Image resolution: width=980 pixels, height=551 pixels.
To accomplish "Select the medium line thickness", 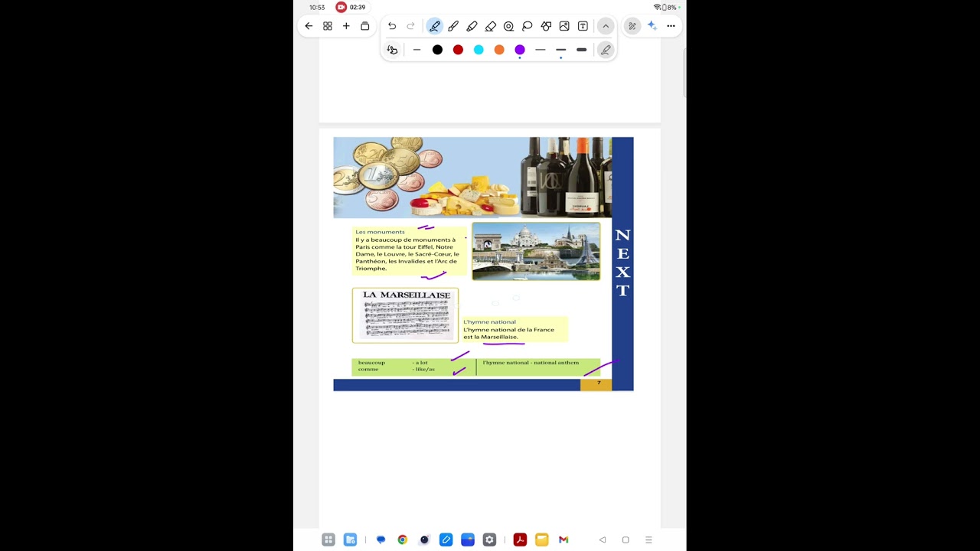I will [561, 50].
